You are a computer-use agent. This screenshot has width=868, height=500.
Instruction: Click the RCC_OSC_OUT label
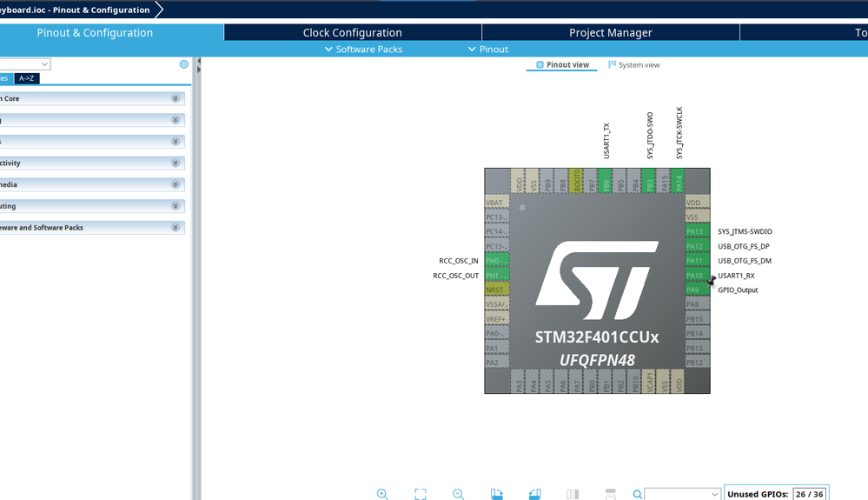[455, 276]
